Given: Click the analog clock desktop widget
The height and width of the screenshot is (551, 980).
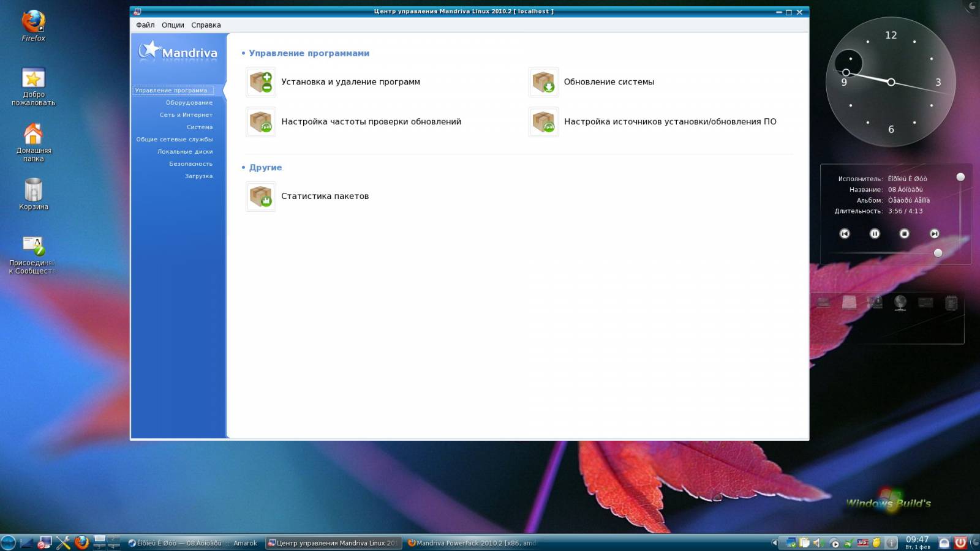Looking at the screenshot, I should coord(891,82).
